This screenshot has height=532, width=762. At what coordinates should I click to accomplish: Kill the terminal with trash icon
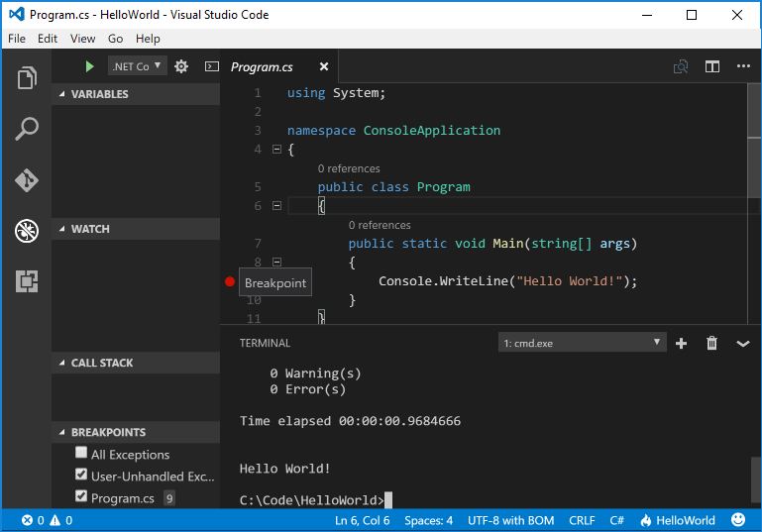tap(711, 343)
